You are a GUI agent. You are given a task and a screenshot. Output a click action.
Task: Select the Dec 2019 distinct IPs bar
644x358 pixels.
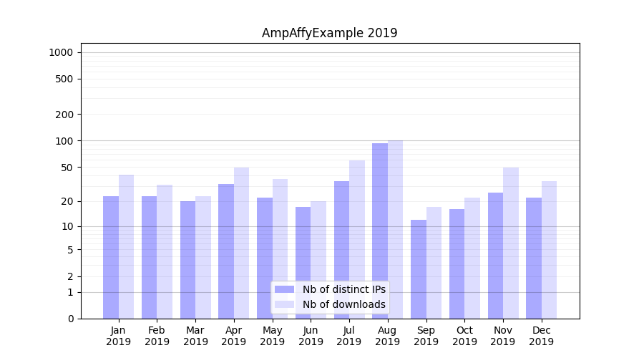coord(534,258)
